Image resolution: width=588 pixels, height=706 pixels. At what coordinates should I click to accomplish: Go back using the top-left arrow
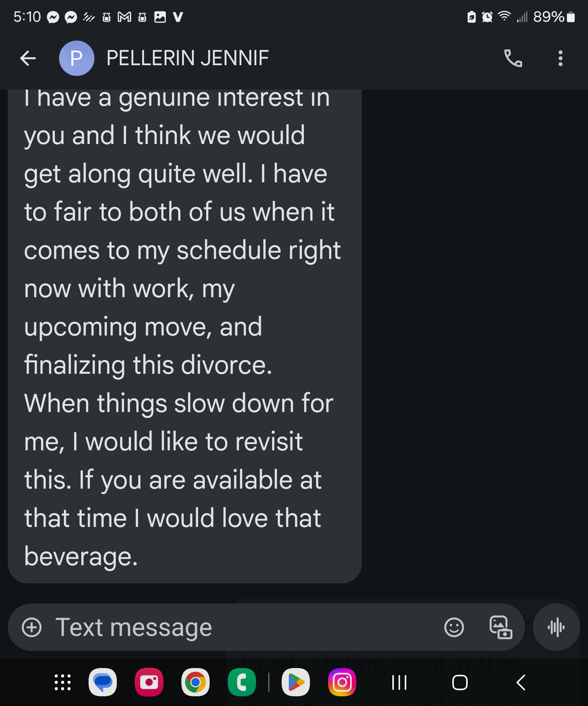click(28, 58)
